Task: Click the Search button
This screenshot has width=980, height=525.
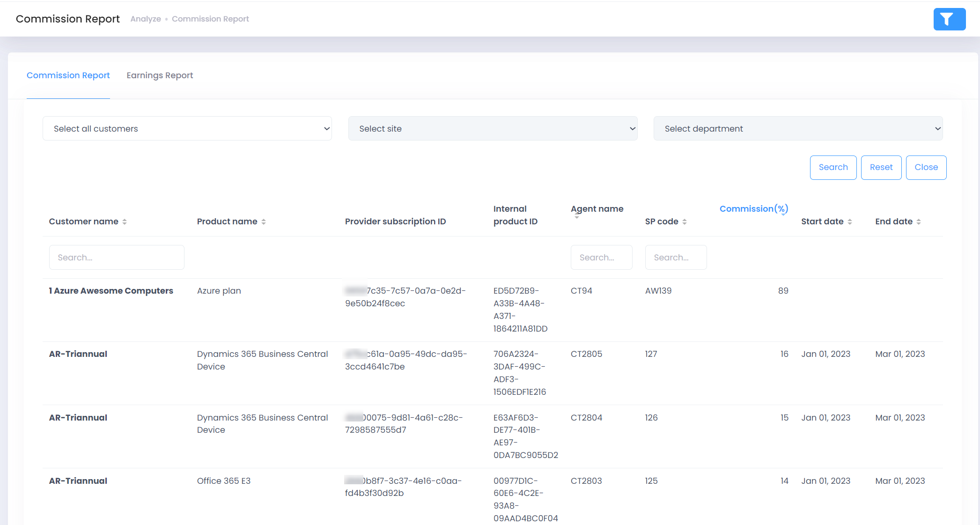Action: click(x=833, y=167)
